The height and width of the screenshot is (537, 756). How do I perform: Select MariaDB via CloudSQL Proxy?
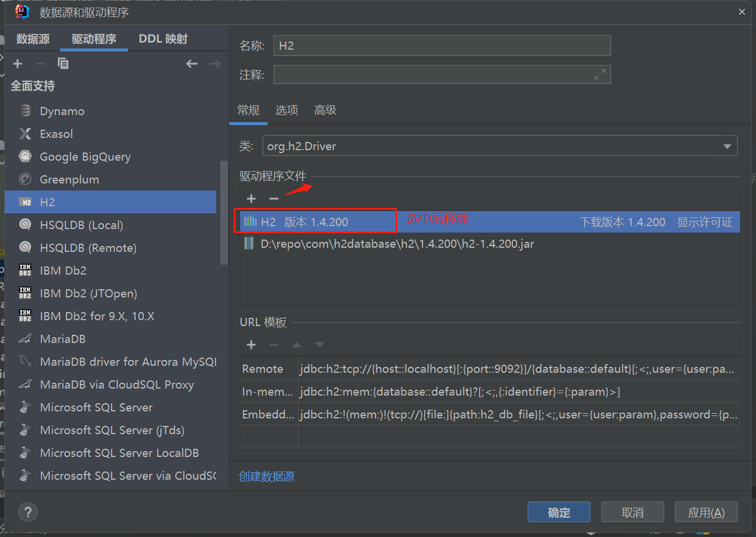[110, 384]
